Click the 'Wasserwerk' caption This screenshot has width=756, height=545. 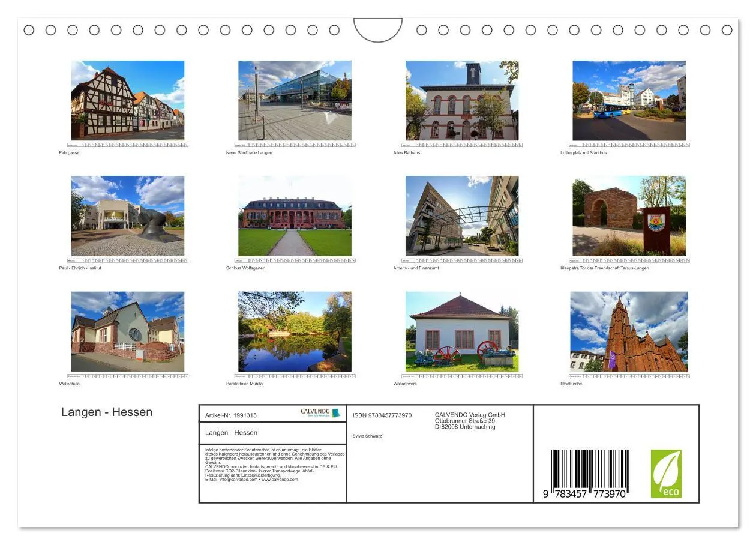405,384
